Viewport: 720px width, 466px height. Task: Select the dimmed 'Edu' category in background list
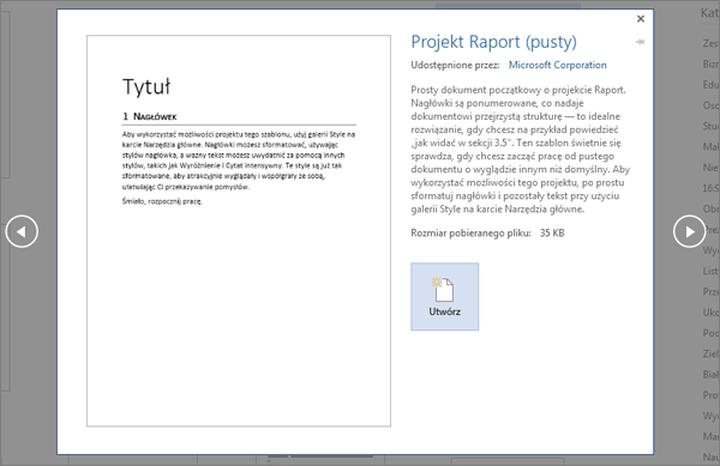coord(710,85)
